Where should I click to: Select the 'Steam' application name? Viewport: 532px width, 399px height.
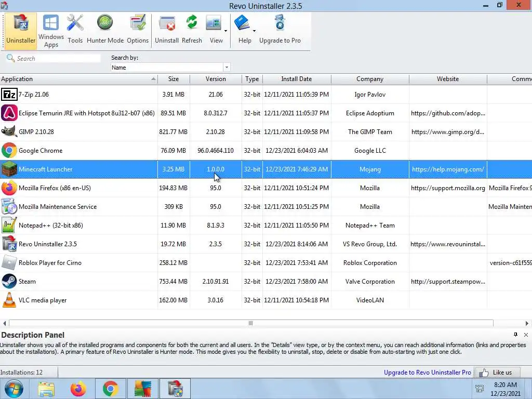[x=27, y=282]
